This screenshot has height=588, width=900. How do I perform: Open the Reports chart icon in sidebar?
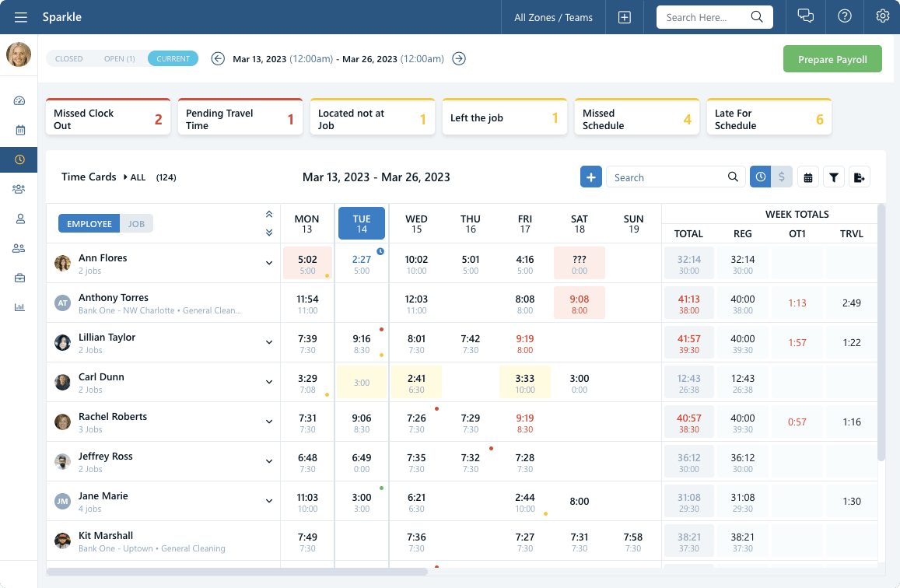click(19, 307)
